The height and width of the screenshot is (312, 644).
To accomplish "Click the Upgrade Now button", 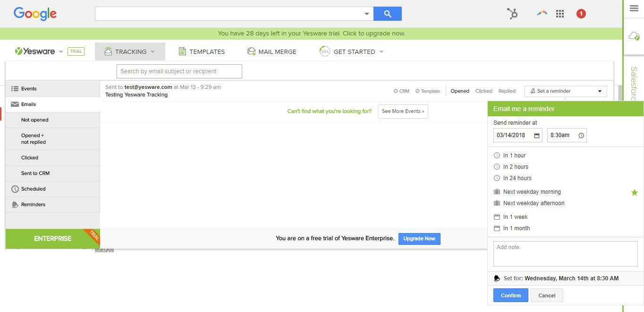I will (419, 239).
